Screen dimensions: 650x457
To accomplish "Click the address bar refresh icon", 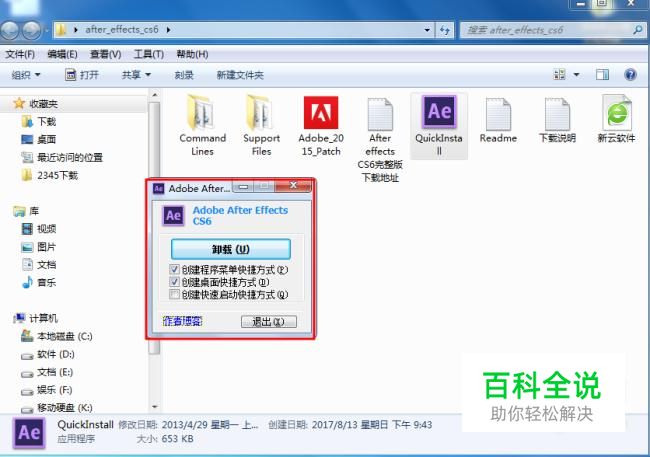I will pos(445,30).
